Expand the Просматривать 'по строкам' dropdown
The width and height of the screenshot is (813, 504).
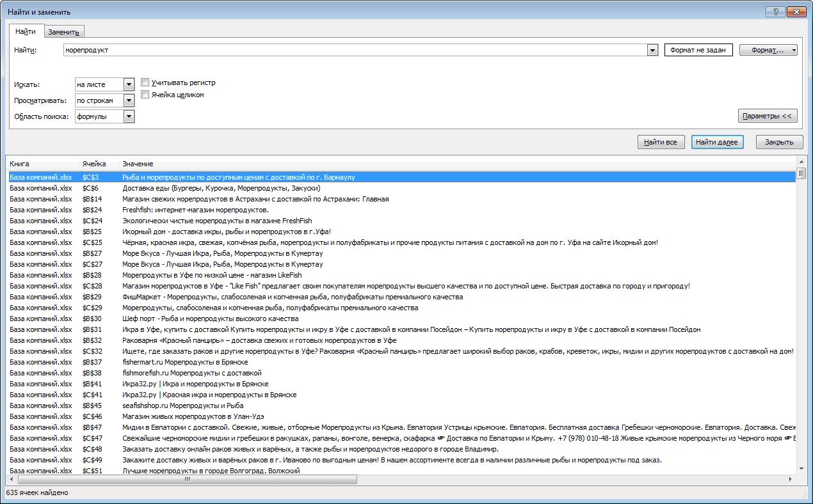129,100
